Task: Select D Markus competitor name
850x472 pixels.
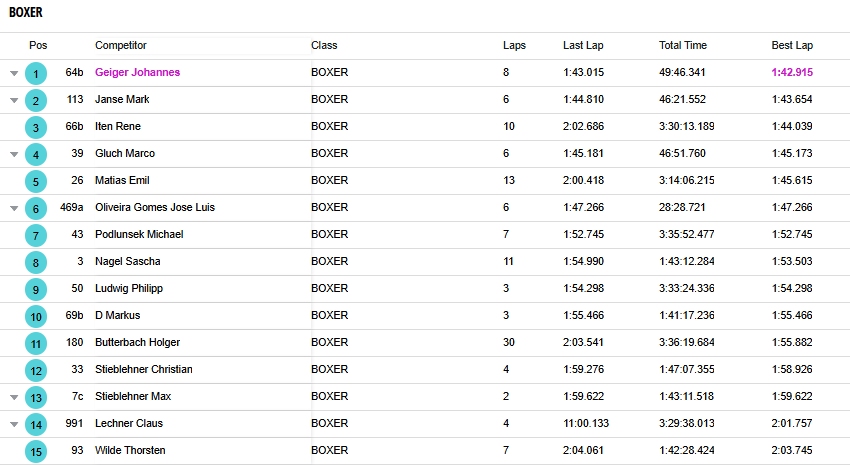Action: coord(117,315)
